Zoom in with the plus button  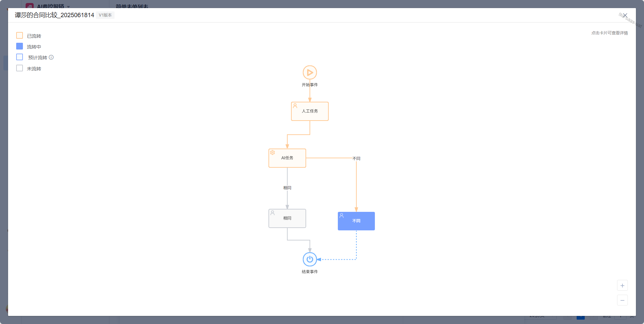click(622, 286)
